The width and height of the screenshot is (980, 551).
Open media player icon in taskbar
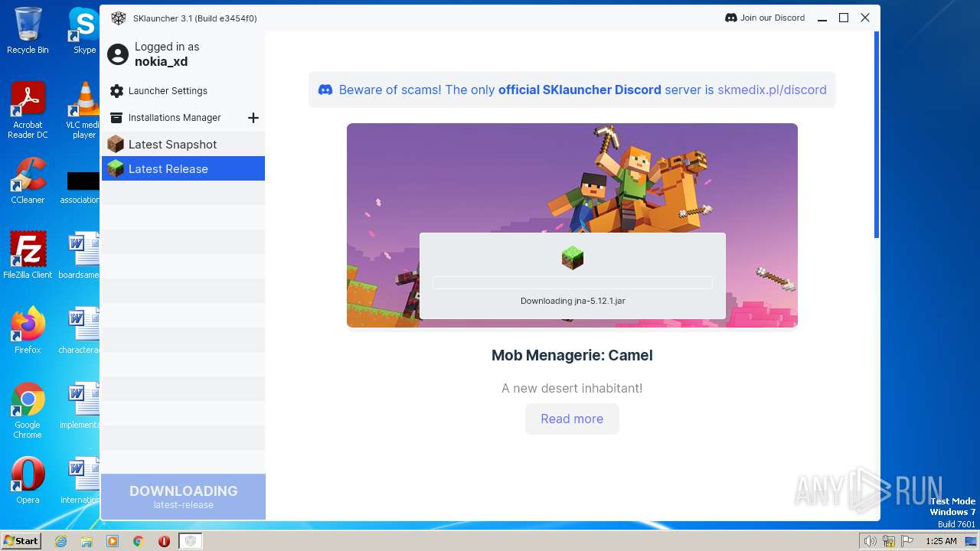113,541
